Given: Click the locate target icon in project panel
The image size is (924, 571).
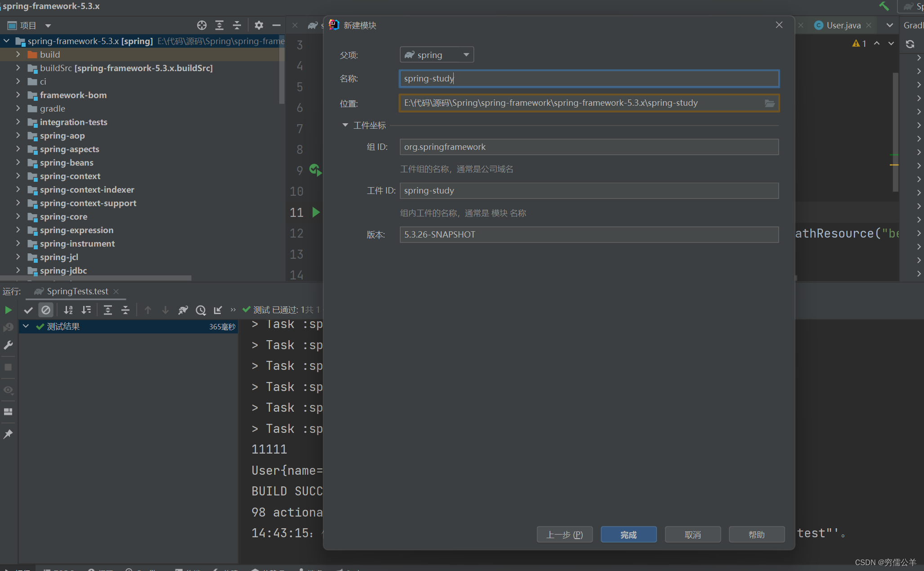Looking at the screenshot, I should (x=202, y=25).
